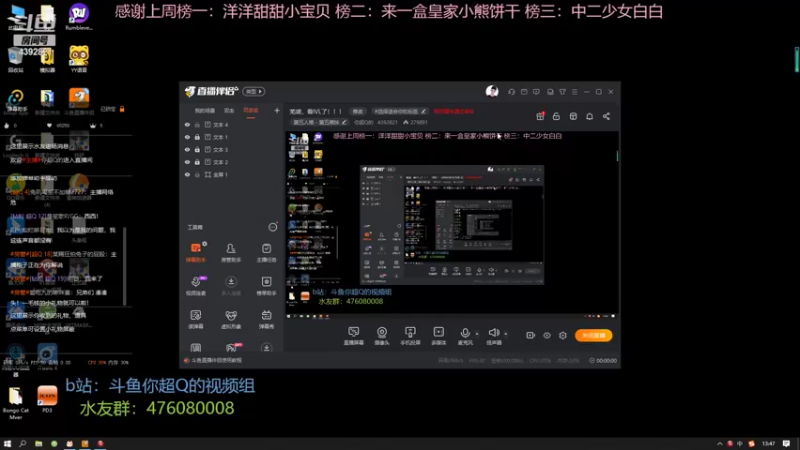Toggle preview eye icon near settings

[x=546, y=335]
